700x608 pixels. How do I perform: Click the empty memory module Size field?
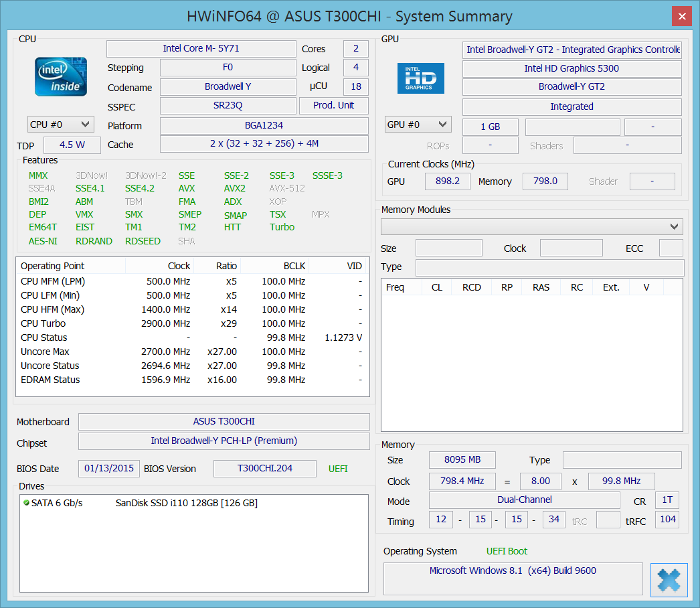click(x=448, y=248)
